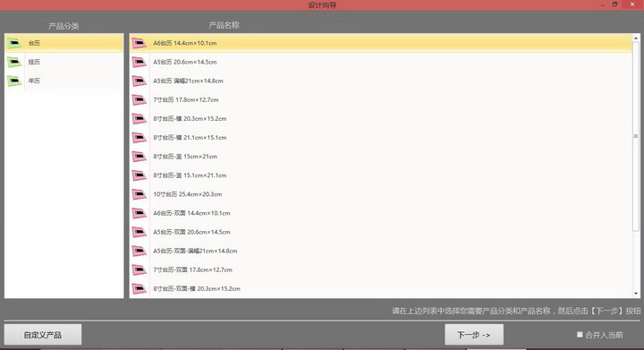Click the pink icon beside A6台历 14.4cm×10.1cm
The width and height of the screenshot is (644, 350).
(x=140, y=43)
